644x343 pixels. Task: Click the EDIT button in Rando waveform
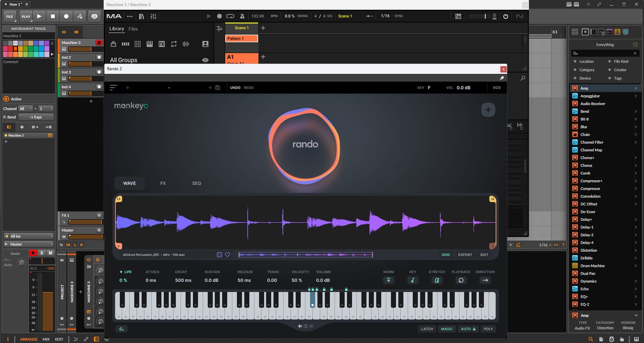[484, 255]
